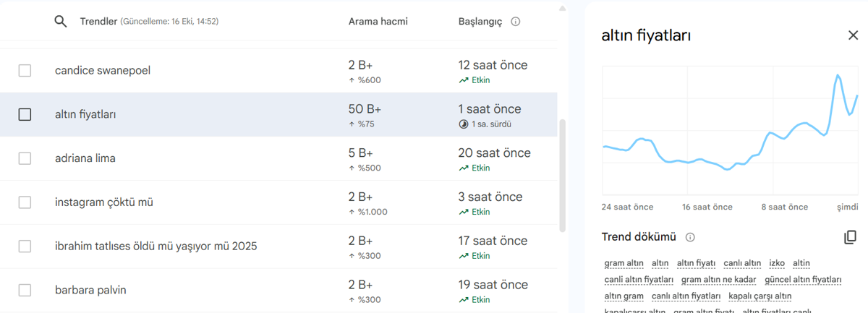Click the Başlangıç column header
The image size is (868, 313).
pos(480,22)
